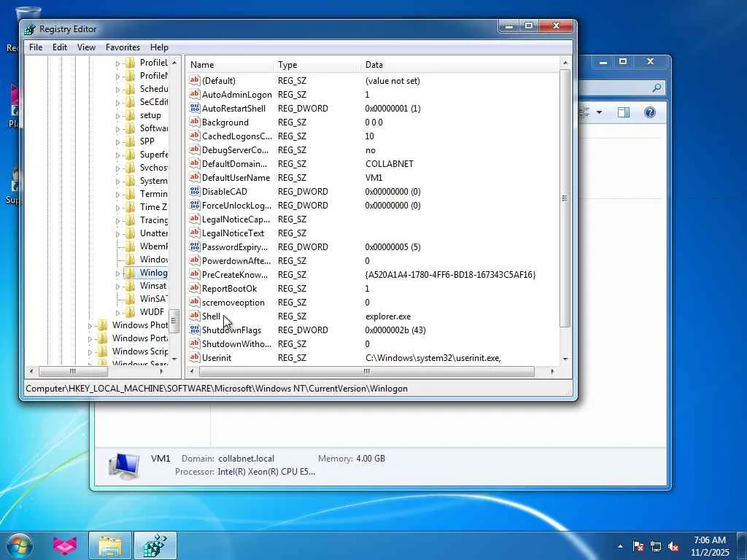747x560 pixels.
Task: Click the Registry Editor title bar icon
Action: point(29,29)
